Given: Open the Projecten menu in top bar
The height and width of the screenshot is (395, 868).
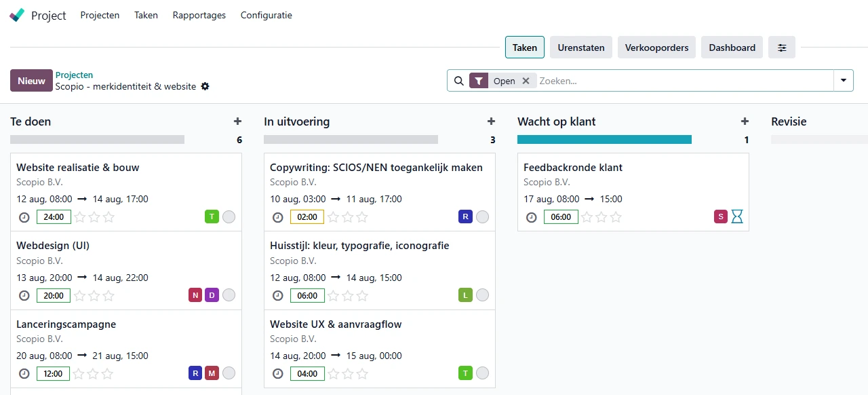Looking at the screenshot, I should pyautogui.click(x=100, y=15).
